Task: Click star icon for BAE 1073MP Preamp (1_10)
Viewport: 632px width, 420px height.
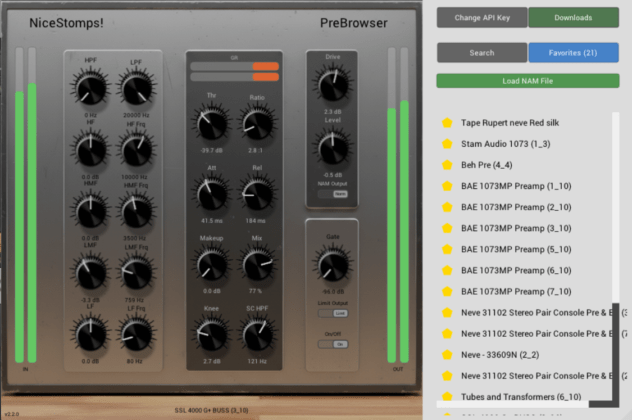Action: click(x=447, y=186)
